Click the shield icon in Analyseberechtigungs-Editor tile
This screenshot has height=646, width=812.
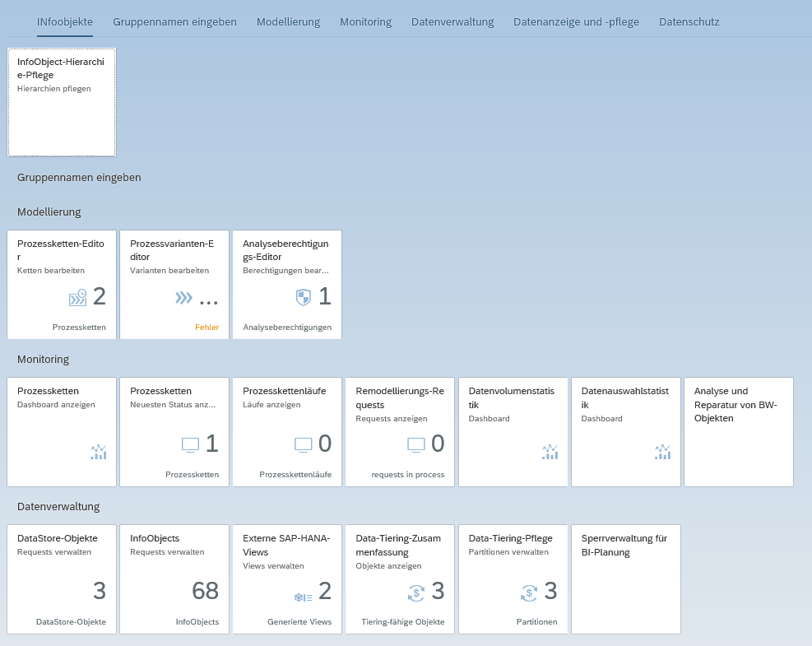[x=303, y=297]
